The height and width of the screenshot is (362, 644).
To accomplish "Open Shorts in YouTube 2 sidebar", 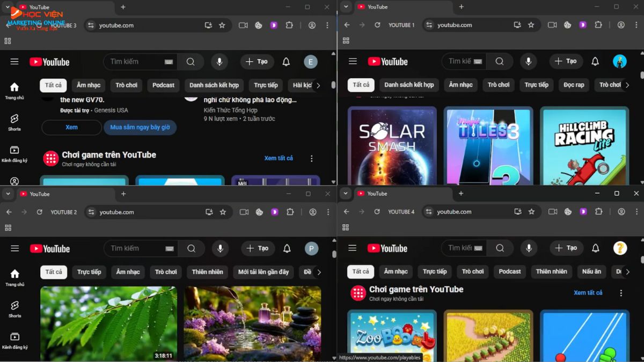I will pyautogui.click(x=14, y=309).
